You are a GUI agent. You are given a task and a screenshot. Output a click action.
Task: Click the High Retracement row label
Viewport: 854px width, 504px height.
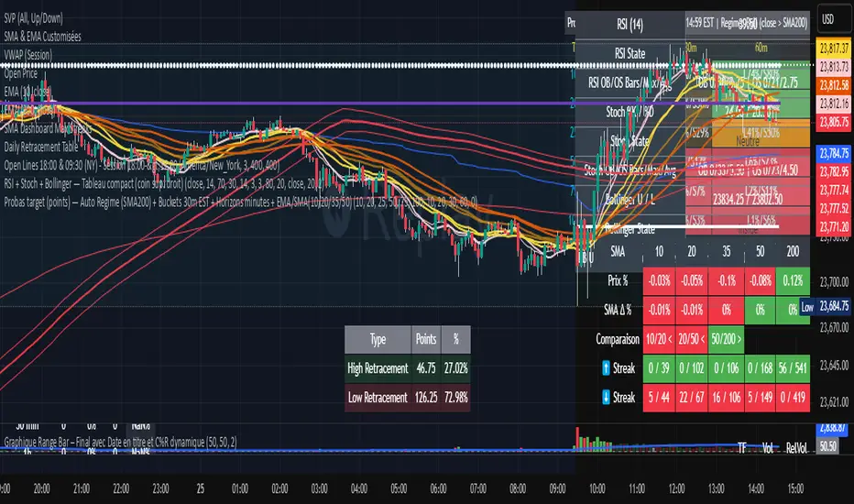point(378,368)
